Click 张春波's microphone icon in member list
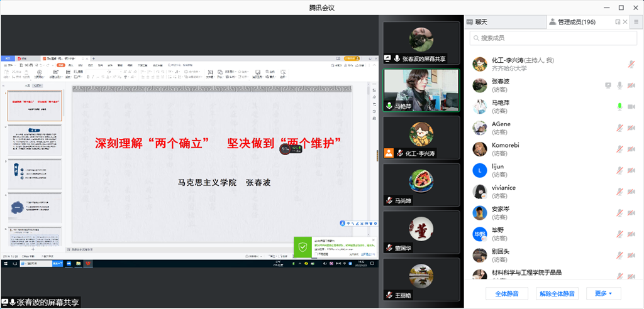Viewport: 644px width, 309px height. point(619,85)
